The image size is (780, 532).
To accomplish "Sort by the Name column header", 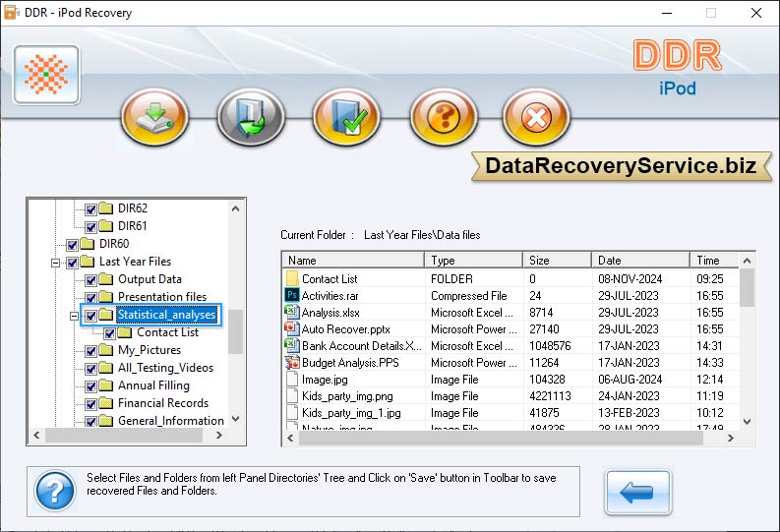I will click(353, 260).
